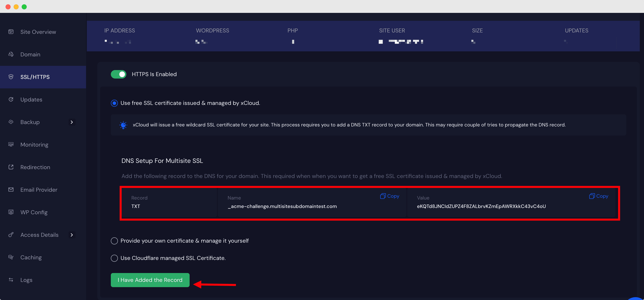This screenshot has height=300, width=644.
Task: Click the Redirection arrow icon
Action: click(x=11, y=167)
